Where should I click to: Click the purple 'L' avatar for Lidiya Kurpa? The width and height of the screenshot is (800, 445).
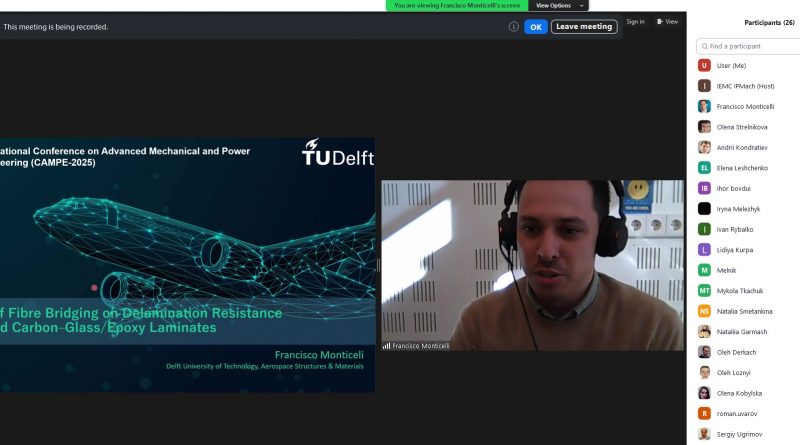[704, 249]
